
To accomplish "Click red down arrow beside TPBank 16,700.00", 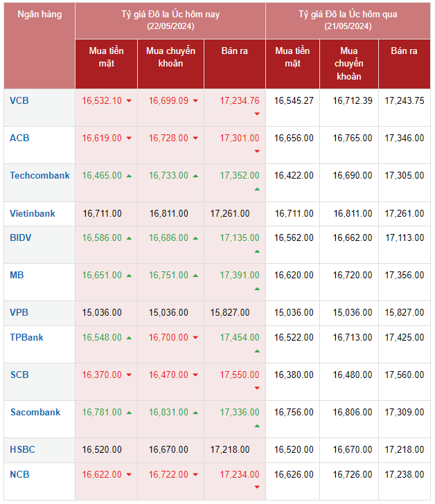I will click(x=195, y=338).
